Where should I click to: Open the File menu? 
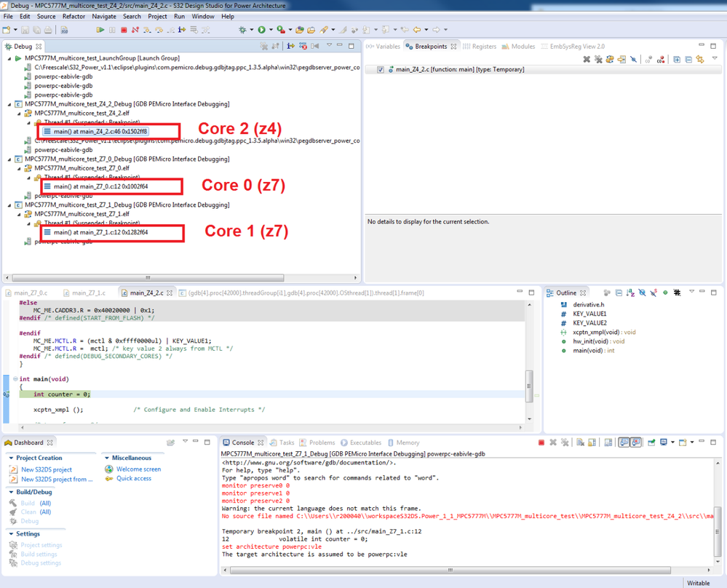coord(8,16)
